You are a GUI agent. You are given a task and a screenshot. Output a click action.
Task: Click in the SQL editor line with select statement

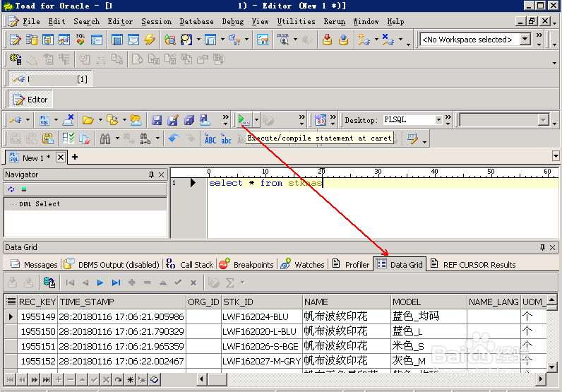382,183
